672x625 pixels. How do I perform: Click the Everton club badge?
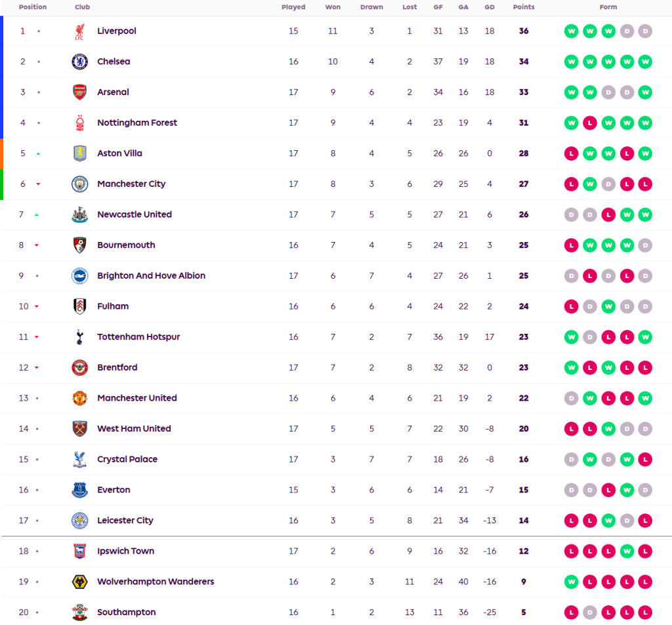(79, 490)
